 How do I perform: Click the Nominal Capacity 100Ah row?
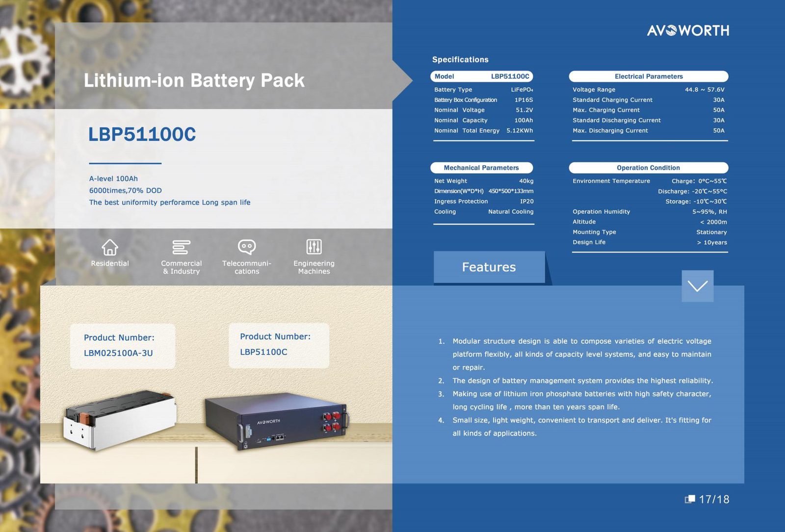point(484,121)
